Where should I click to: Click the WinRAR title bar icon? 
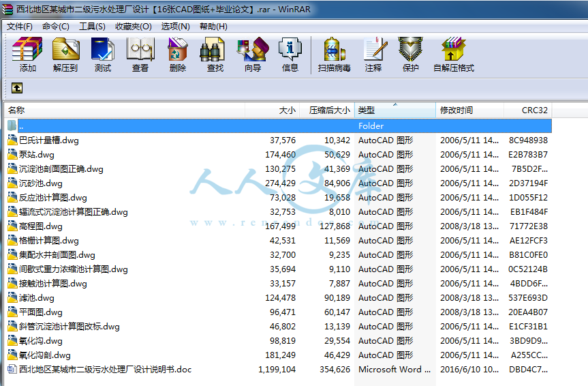click(x=7, y=9)
